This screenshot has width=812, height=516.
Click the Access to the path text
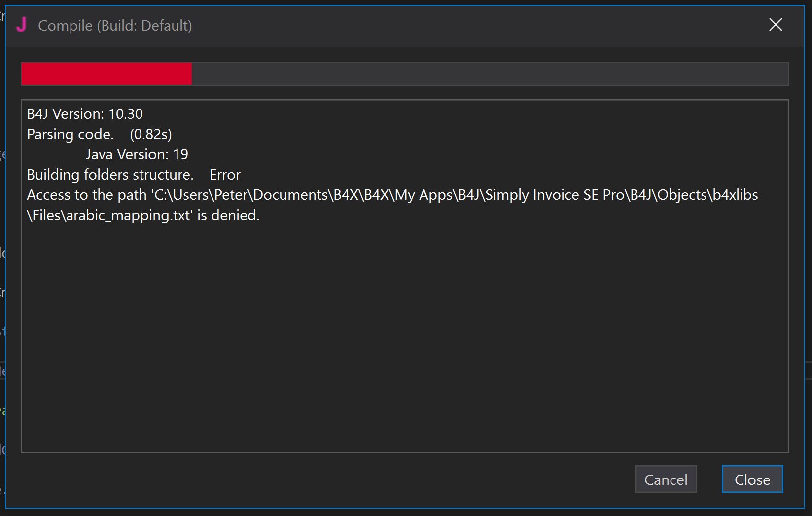click(87, 195)
